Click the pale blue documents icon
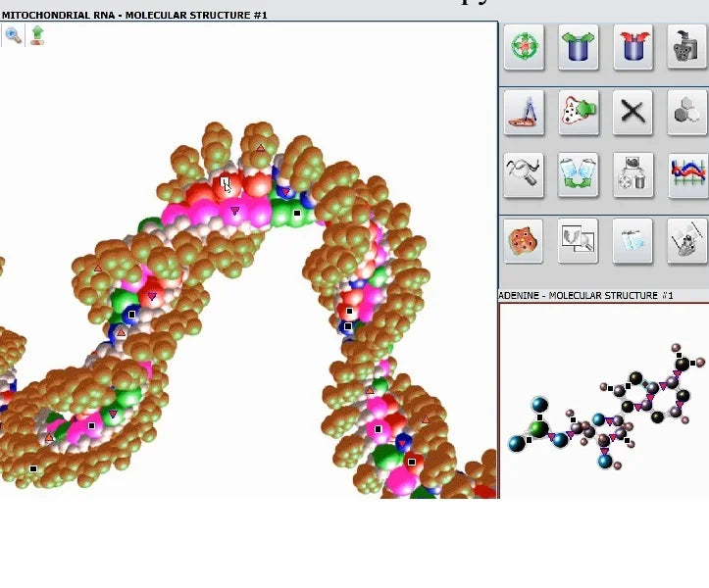This screenshot has width=709, height=588. point(633,241)
